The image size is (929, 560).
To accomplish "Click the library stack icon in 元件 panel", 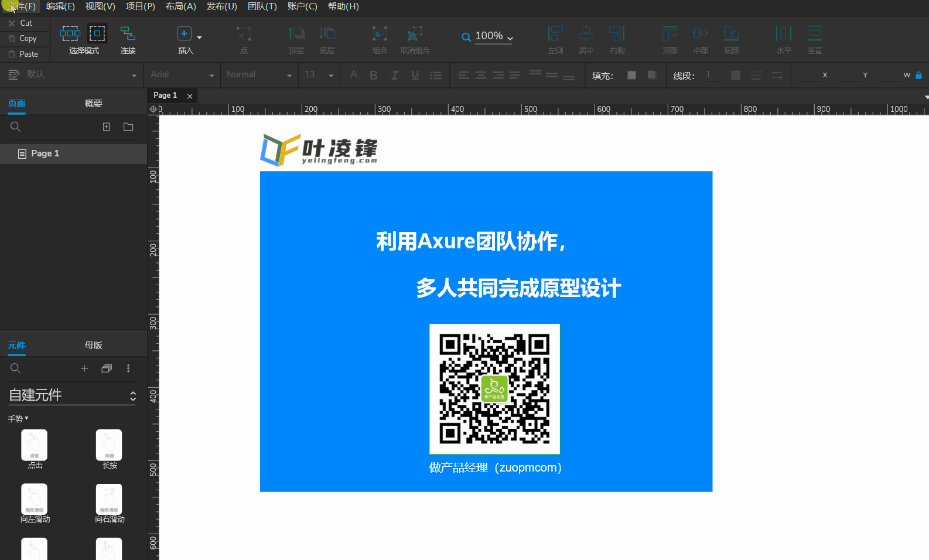I will (x=107, y=368).
